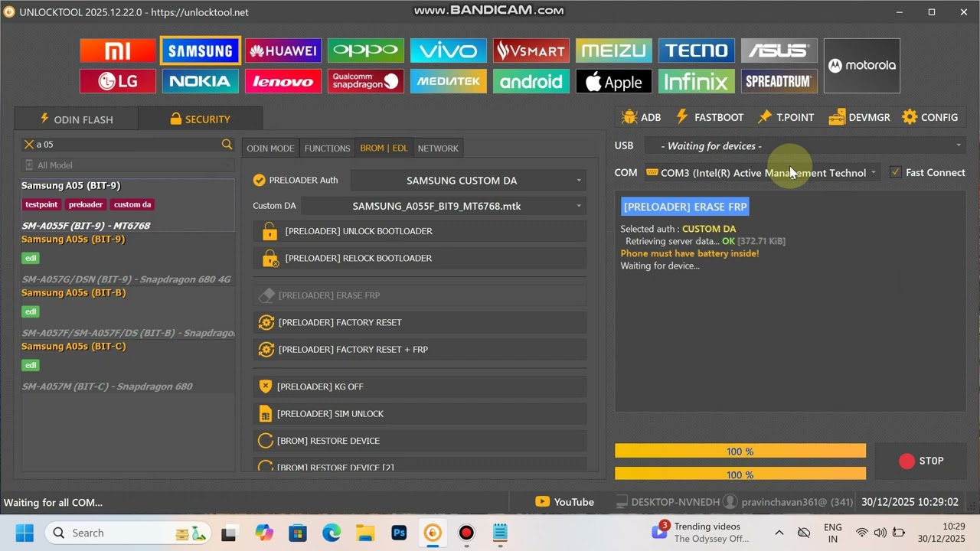Switch to the ODIN FLASH tab
The image size is (980, 551).
[x=77, y=119]
